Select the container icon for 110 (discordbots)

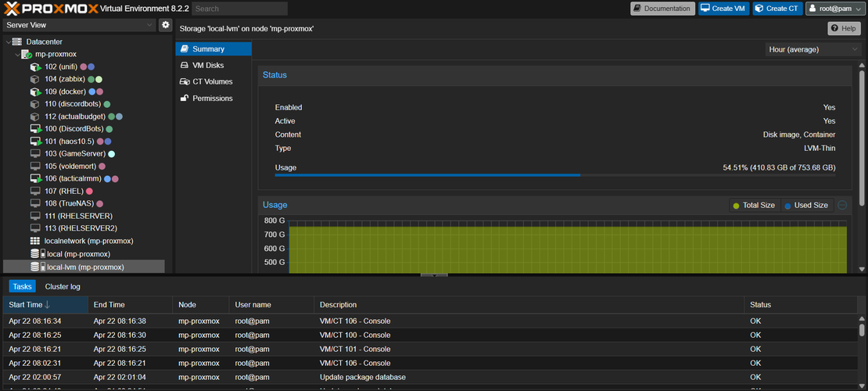tap(35, 104)
